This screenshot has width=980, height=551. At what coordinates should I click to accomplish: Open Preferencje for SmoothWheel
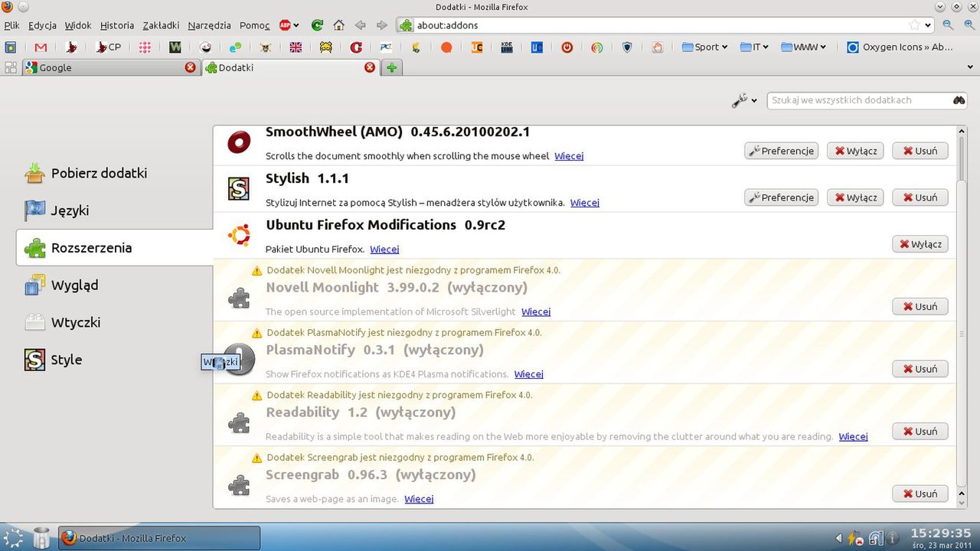pyautogui.click(x=781, y=151)
